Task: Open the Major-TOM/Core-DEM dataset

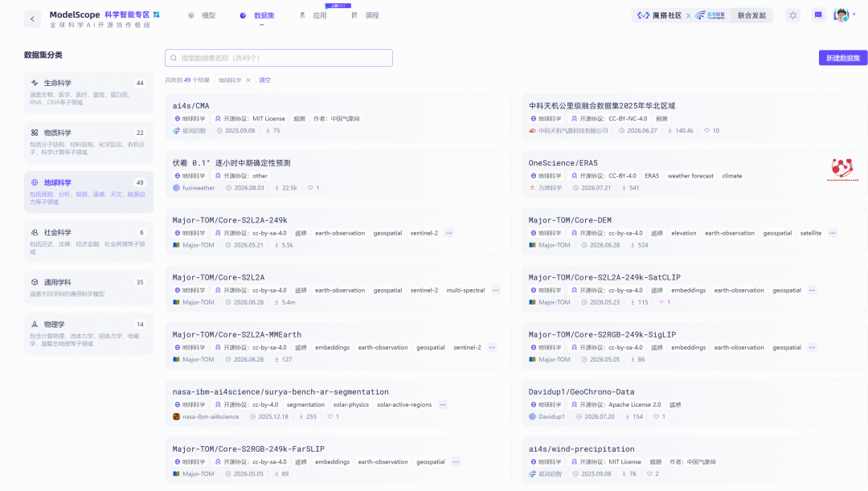Action: 570,219
